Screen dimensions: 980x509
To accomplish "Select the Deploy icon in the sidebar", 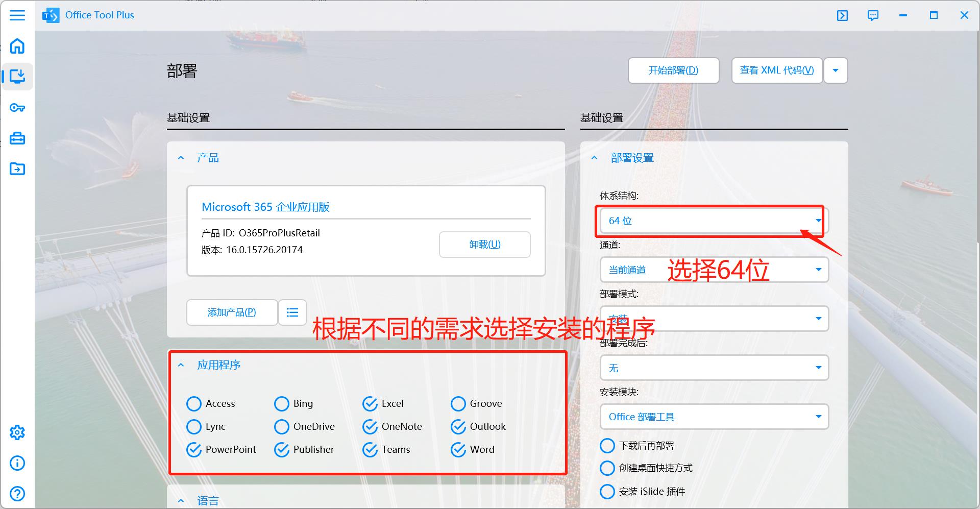I will [17, 76].
